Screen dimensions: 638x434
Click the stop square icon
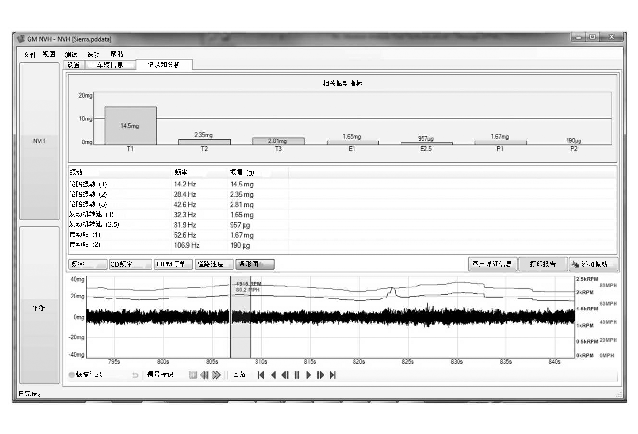point(193,375)
